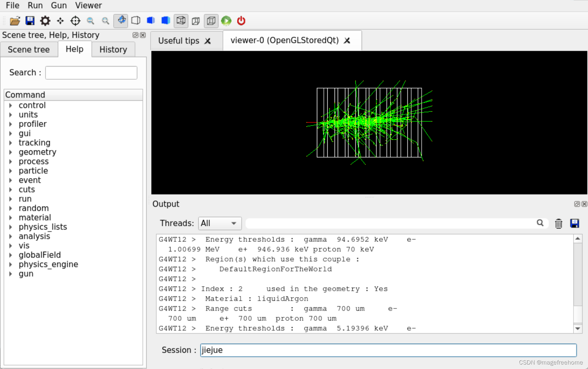
Task: Switch to the Scene tree tab
Action: pos(29,50)
